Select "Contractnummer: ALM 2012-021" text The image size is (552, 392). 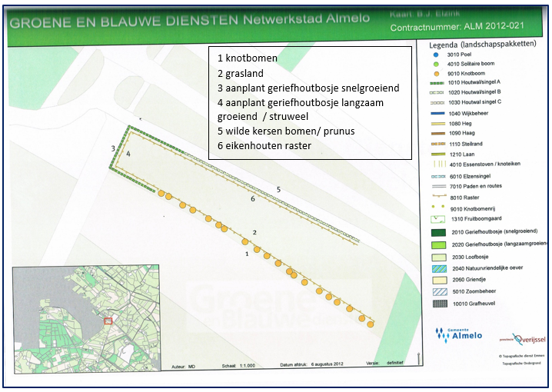point(457,27)
